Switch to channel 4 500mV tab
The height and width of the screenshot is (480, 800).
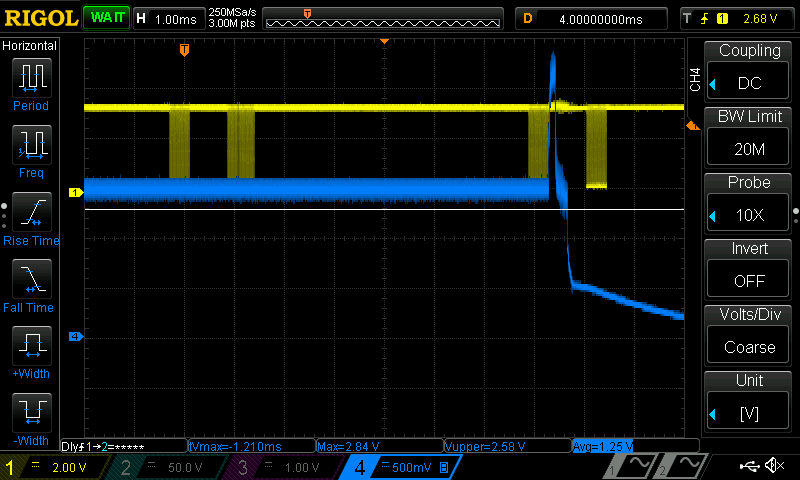coord(398,467)
